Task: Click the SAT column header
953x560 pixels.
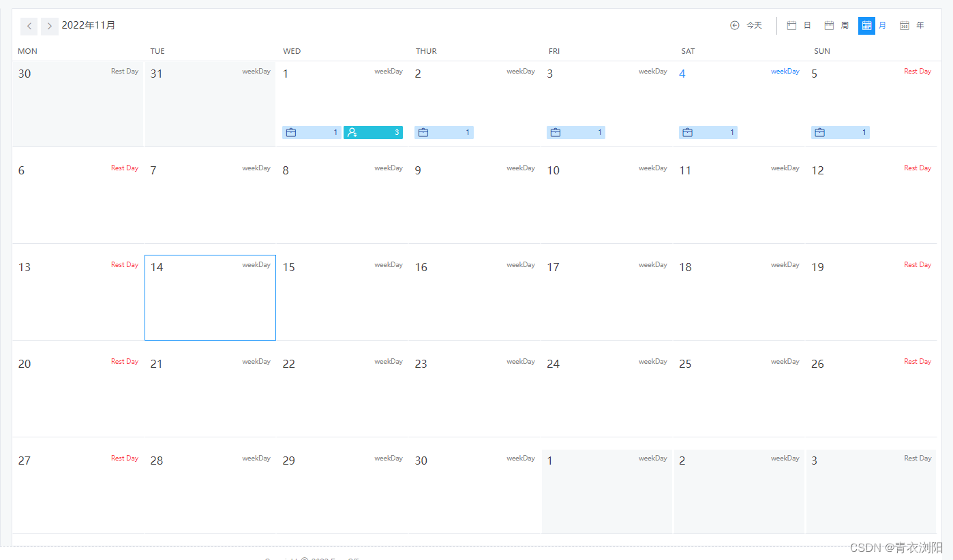Action: (x=688, y=51)
